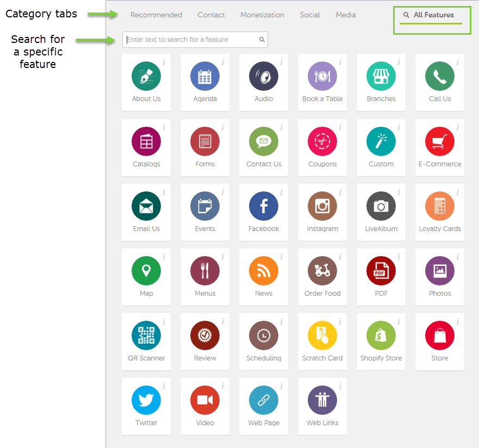Open info tooltip on the Map tile
Image resolution: width=479 pixels, height=448 pixels.
coord(164,257)
